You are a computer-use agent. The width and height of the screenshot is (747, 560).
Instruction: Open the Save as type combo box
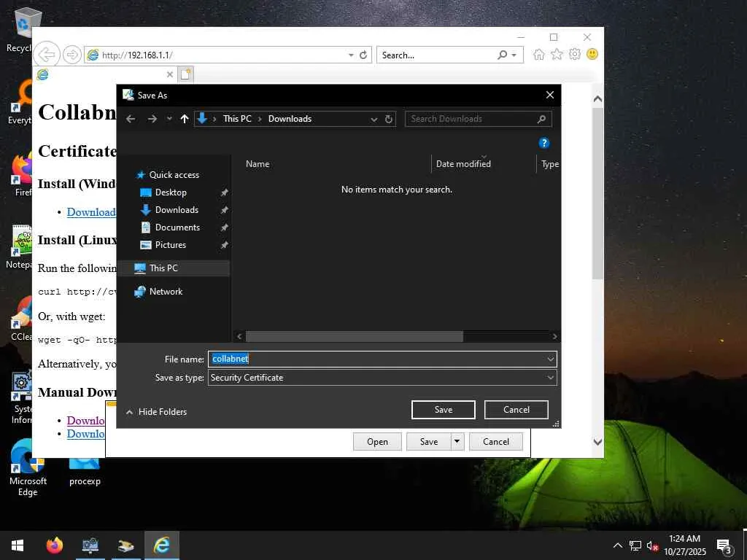coord(382,378)
